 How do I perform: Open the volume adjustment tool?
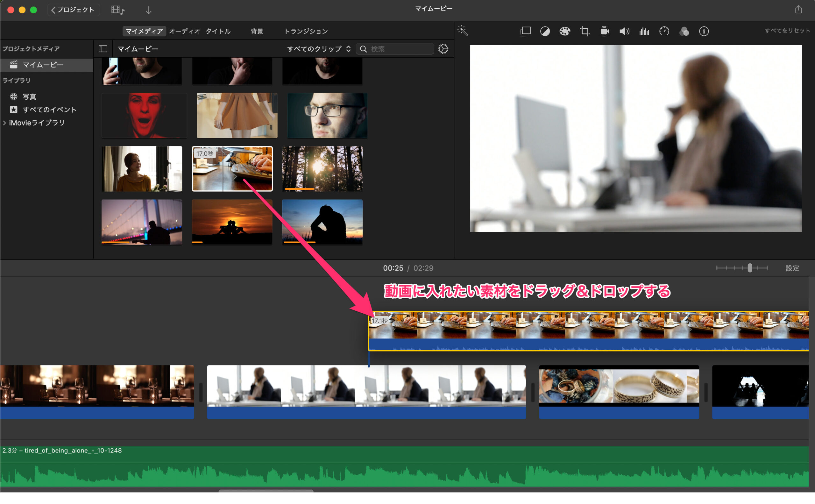[x=624, y=31]
